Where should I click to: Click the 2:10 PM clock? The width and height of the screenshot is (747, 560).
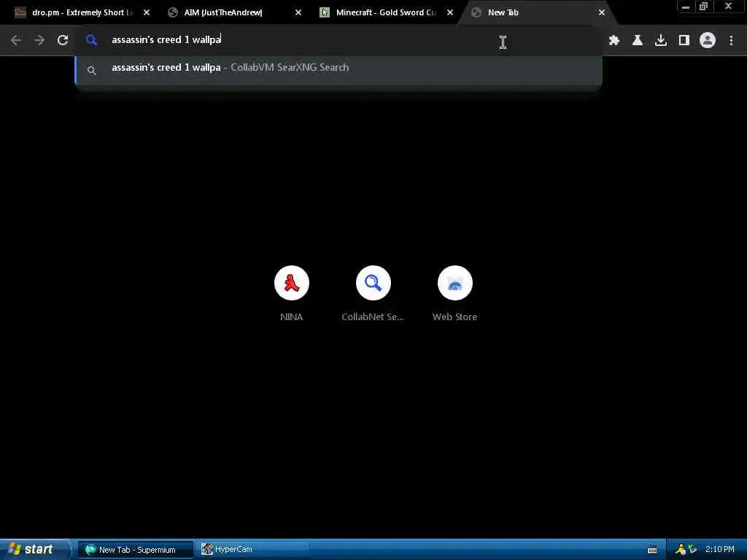pyautogui.click(x=720, y=550)
